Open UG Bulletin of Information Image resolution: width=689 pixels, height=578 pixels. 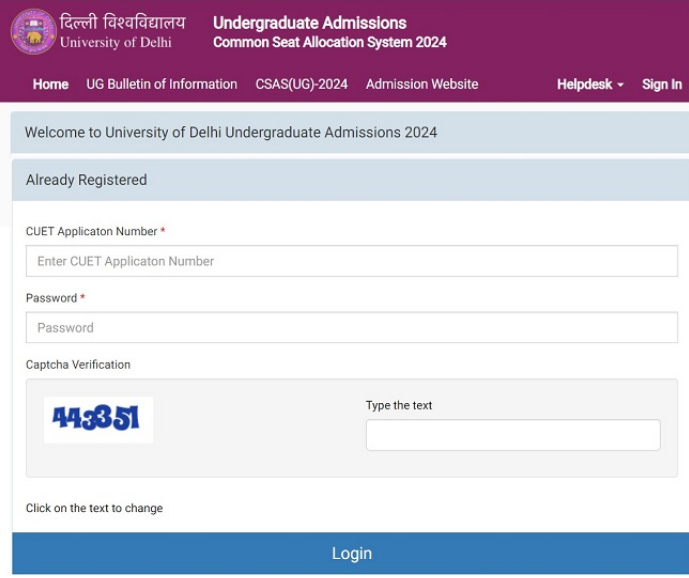click(162, 84)
